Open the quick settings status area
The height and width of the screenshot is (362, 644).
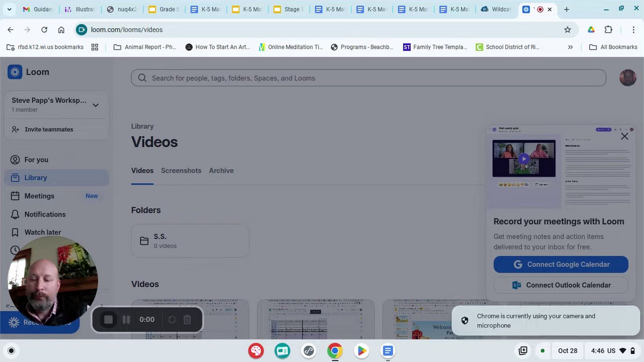point(613,351)
